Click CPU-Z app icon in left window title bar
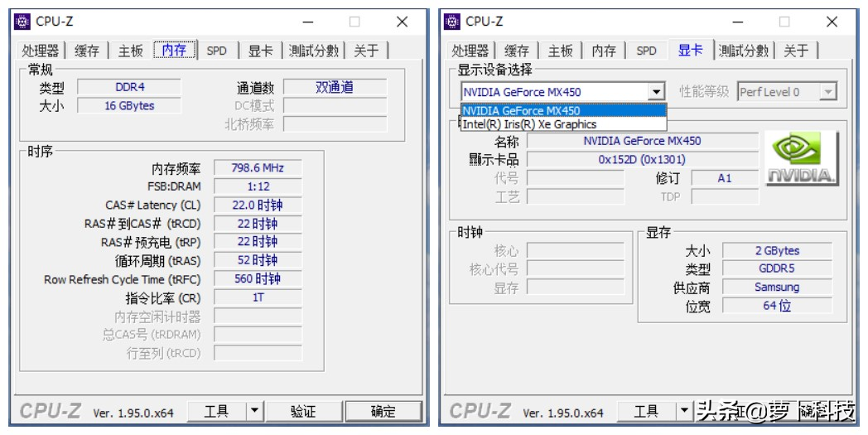 [22, 22]
